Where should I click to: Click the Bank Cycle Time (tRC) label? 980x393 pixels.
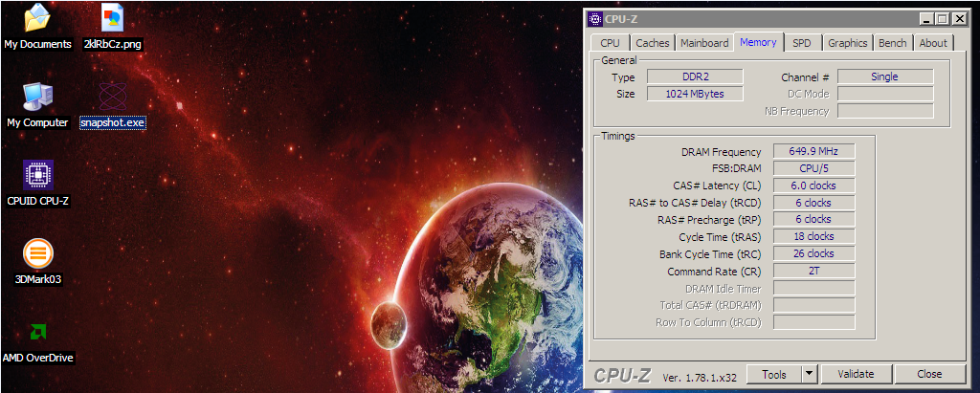711,254
